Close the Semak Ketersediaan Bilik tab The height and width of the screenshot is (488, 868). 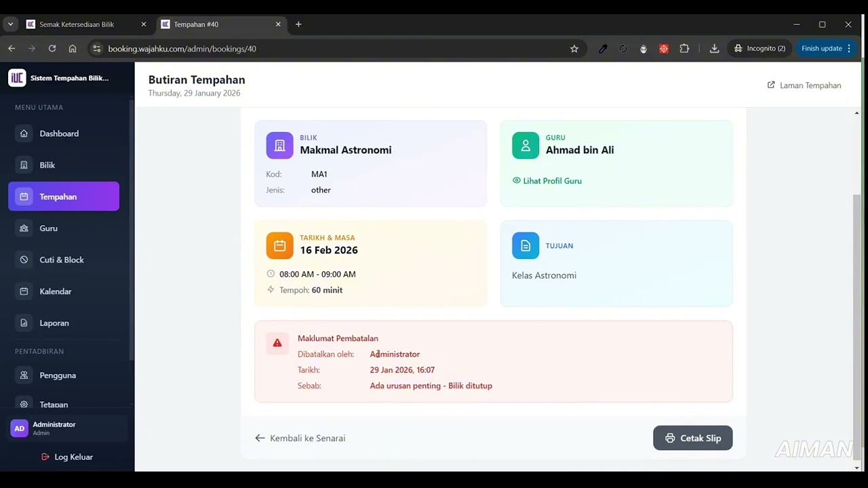click(x=143, y=24)
